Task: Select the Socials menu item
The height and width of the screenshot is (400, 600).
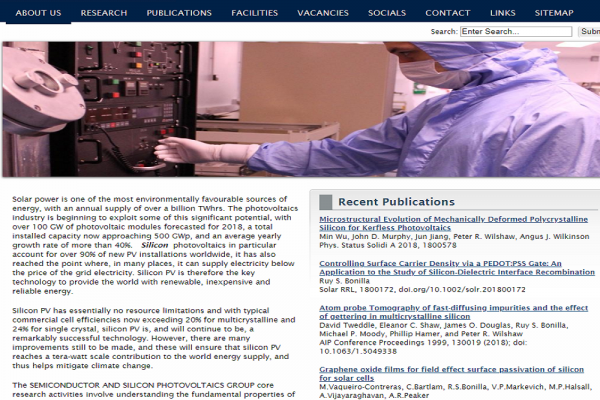Action: click(387, 13)
